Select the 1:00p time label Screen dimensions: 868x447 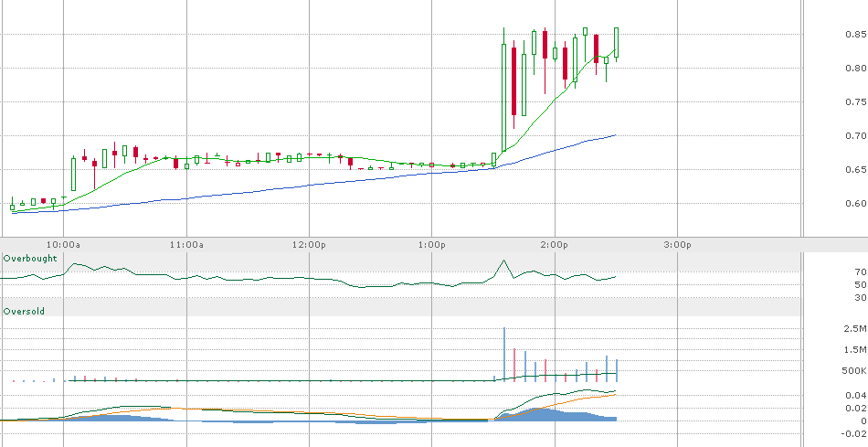point(432,245)
